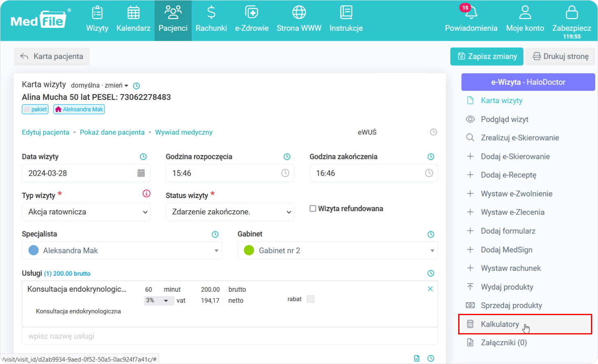Open Typ wizyty dropdown
Viewport: 598px width, 364px height.
(86, 212)
